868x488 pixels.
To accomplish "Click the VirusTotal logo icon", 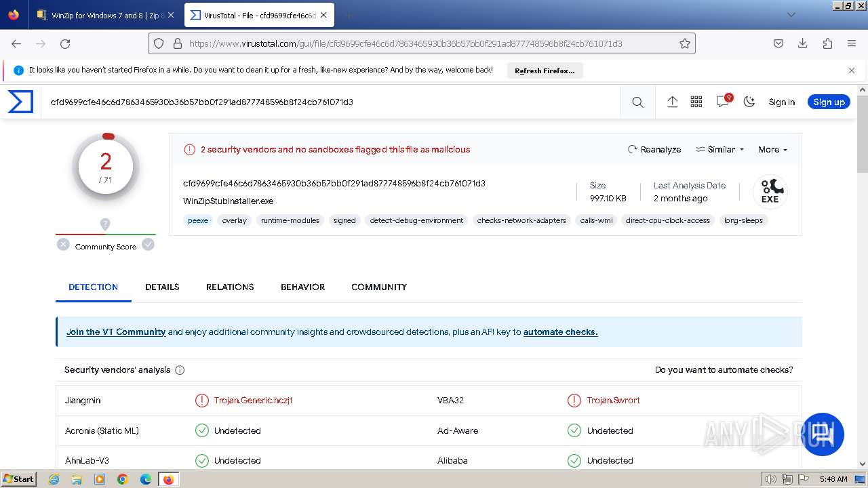I will (x=20, y=102).
